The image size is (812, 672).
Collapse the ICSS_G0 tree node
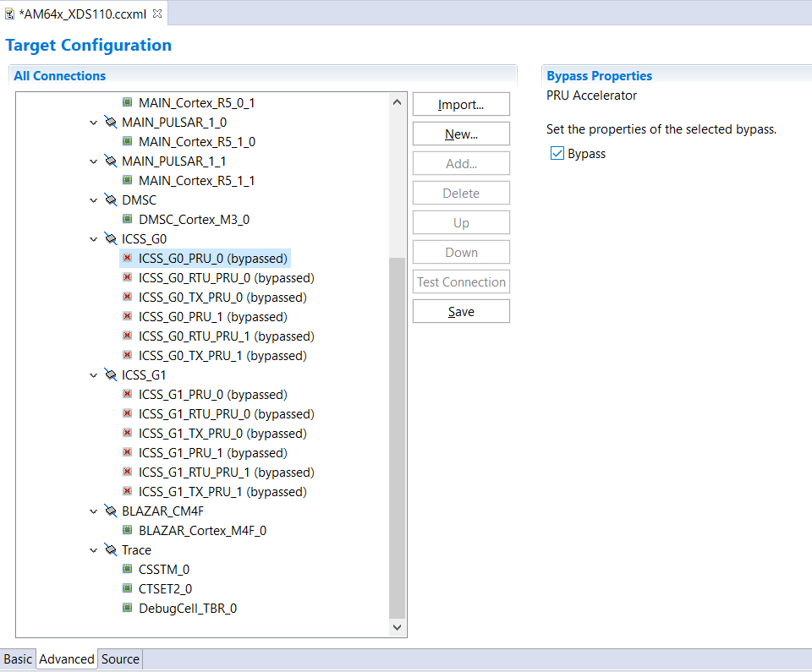(94, 239)
